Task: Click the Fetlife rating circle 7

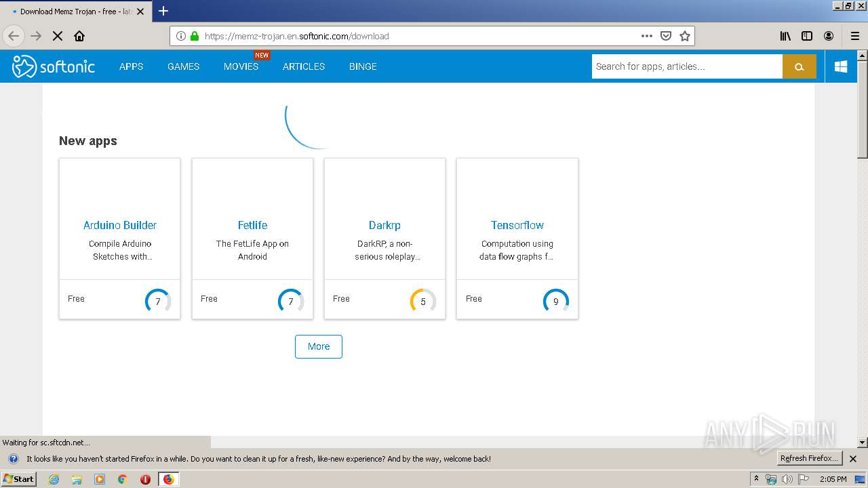Action: pos(291,301)
